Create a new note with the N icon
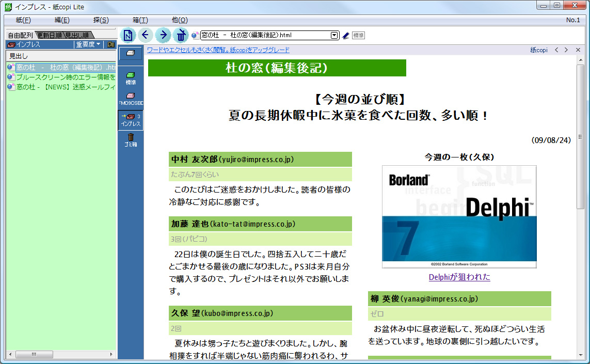Image resolution: width=590 pixels, height=364 pixels. pos(127,35)
